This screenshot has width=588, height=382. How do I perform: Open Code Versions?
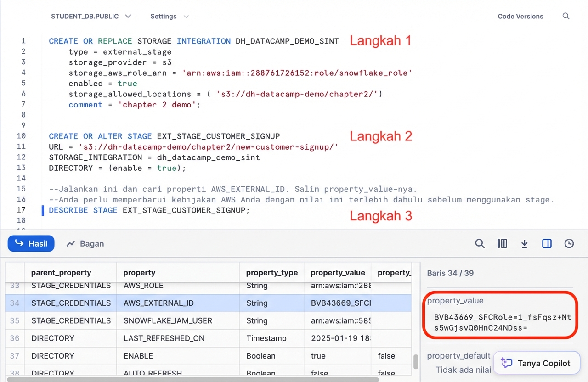tap(520, 16)
